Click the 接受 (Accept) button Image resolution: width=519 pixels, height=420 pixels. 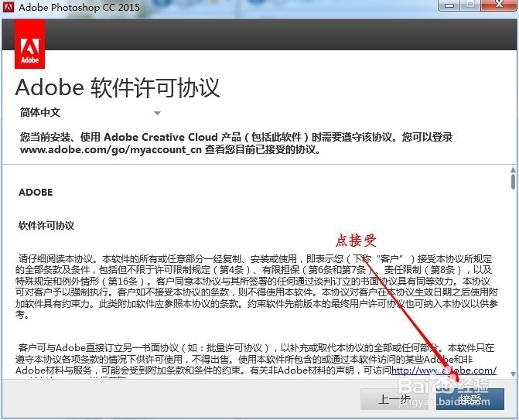(470, 399)
